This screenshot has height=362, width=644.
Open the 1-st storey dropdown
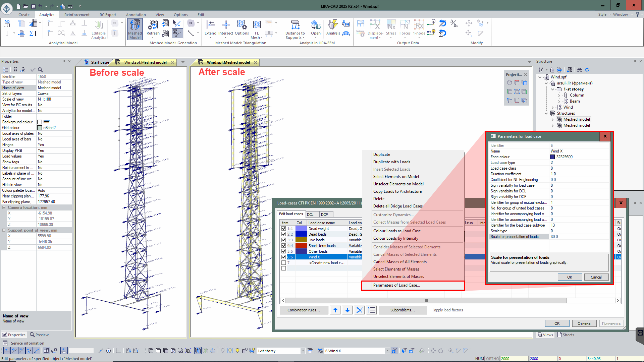[303, 351]
